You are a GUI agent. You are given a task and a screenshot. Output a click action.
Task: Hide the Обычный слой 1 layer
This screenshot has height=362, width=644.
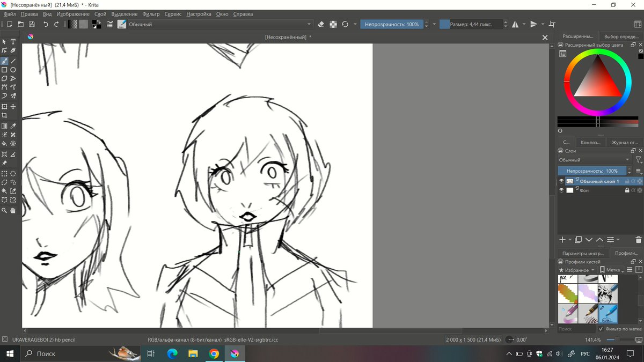point(561,181)
